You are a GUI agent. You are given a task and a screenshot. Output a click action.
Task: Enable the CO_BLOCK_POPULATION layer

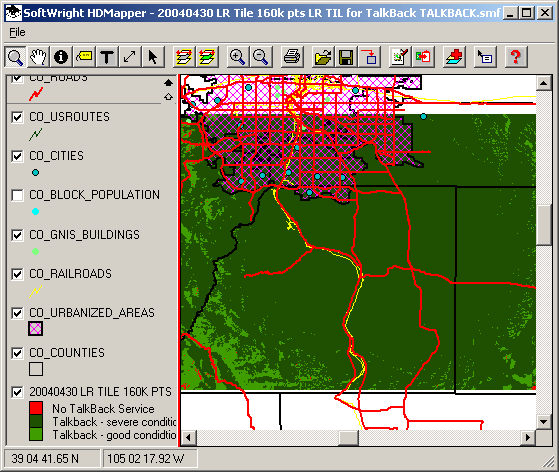17,195
